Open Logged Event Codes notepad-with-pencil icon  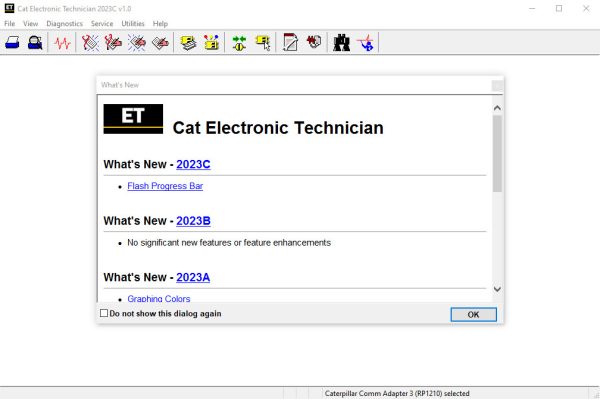click(x=160, y=42)
